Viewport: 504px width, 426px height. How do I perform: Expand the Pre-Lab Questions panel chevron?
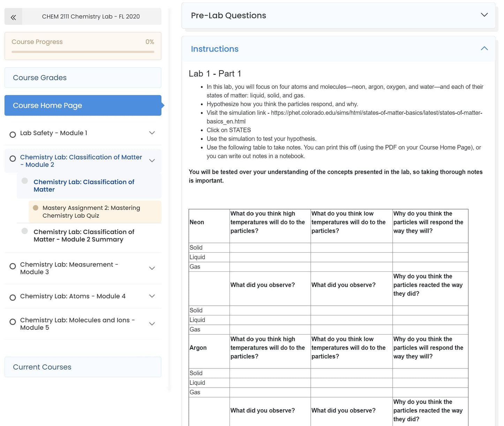tap(484, 15)
